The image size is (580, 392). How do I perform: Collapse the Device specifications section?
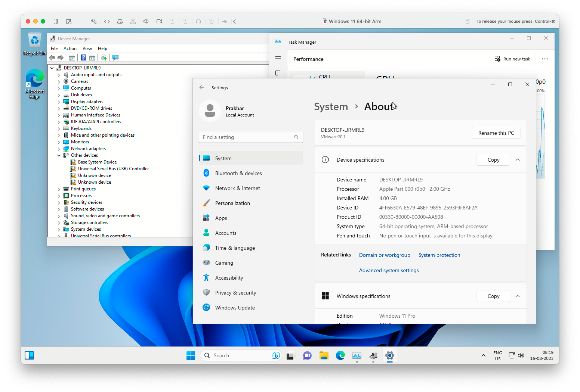pyautogui.click(x=518, y=160)
